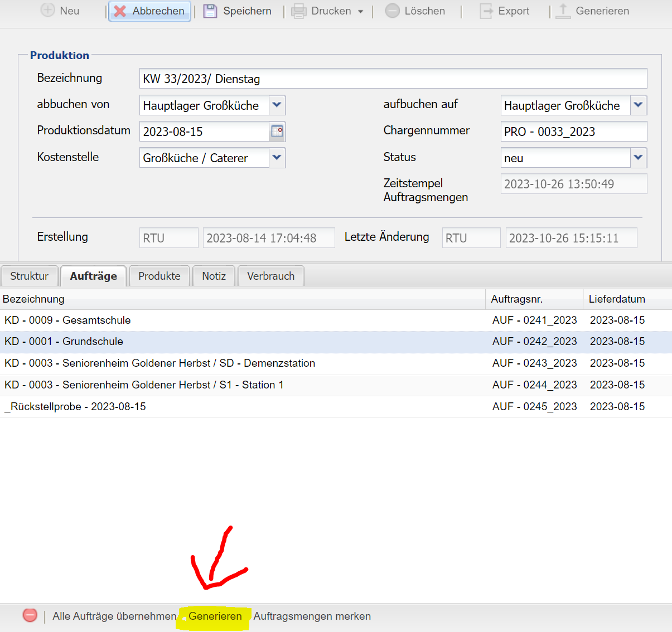The height and width of the screenshot is (632, 672).
Task: Click into the Bezeichnung text field
Action: (393, 79)
